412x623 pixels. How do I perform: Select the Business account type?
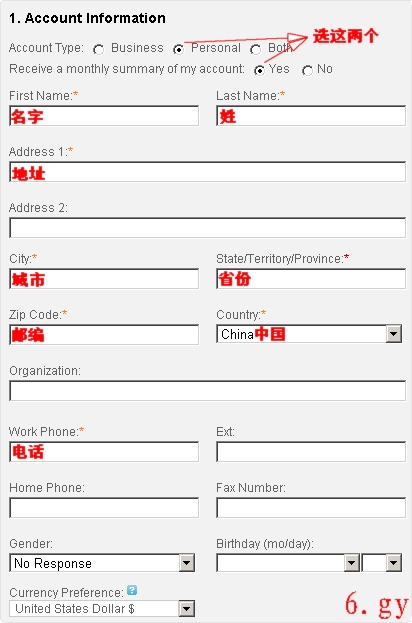pyautogui.click(x=98, y=49)
